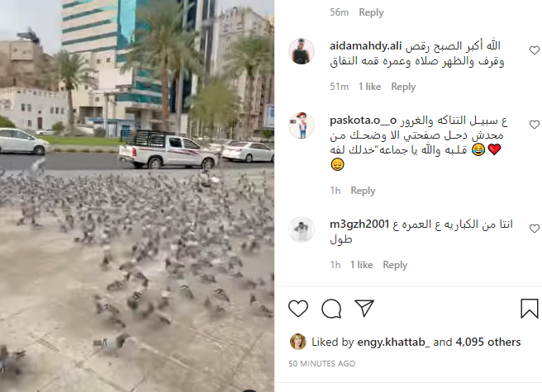Viewport: 542px width, 392px height.
Task: Like m3gzh2001's comment heart
Action: pyautogui.click(x=535, y=229)
